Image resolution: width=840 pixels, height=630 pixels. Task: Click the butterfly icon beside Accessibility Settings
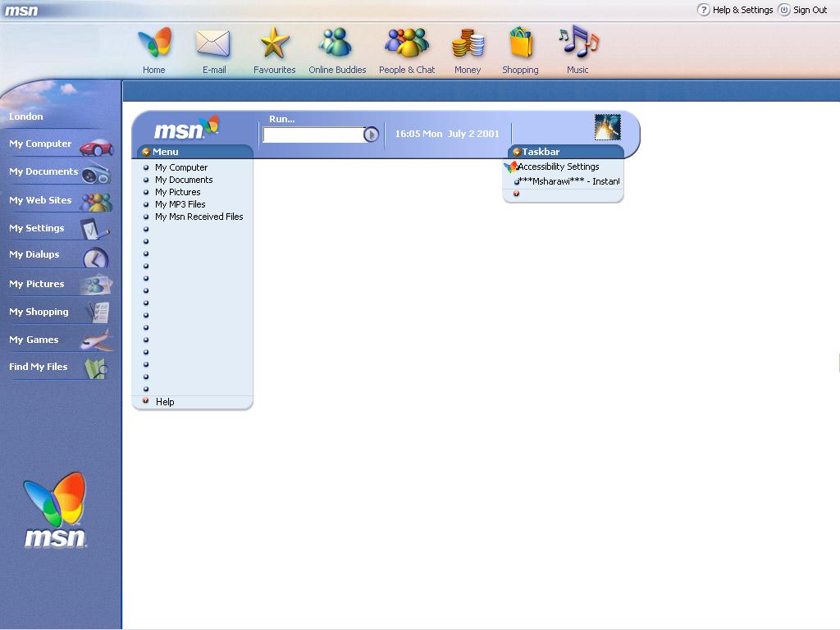[x=510, y=167]
